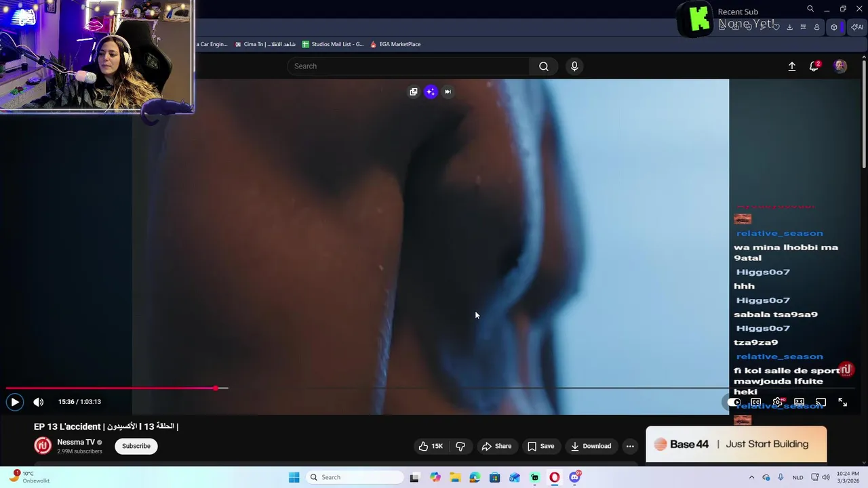Open the 'a Car Engin...' bookmark

(x=213, y=44)
